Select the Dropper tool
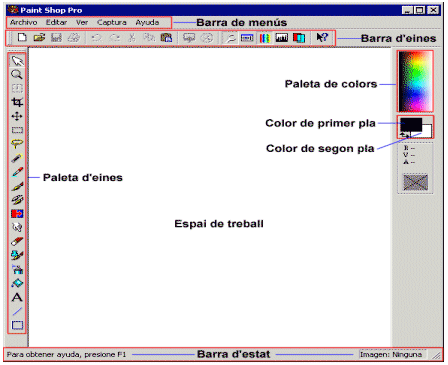This screenshot has width=448, height=365. click(17, 172)
